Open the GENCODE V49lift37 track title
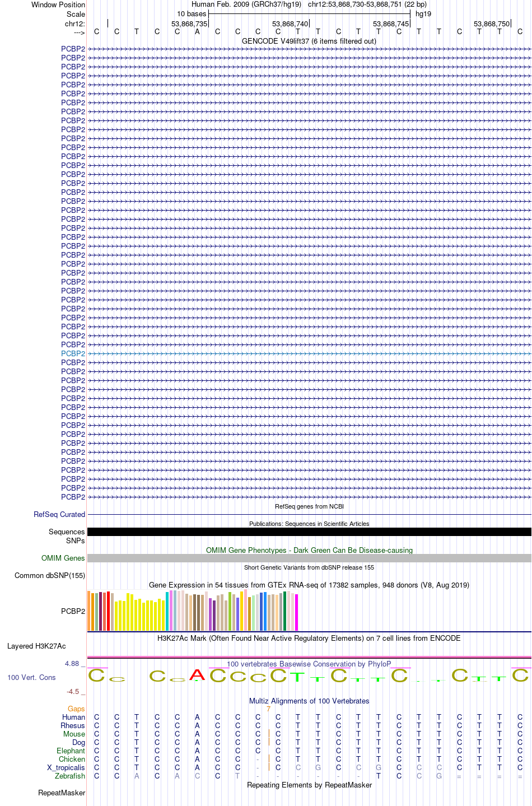The height and width of the screenshot is (806, 532). click(x=309, y=41)
